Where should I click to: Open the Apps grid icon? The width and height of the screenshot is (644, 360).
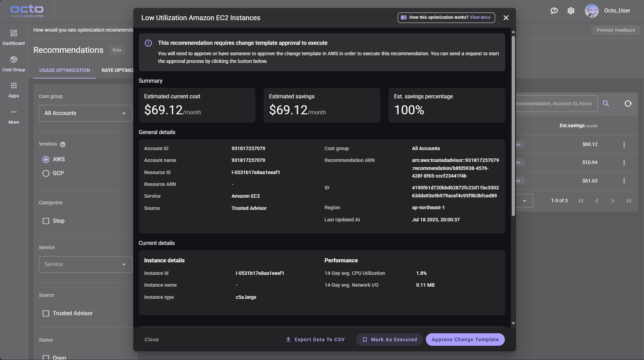point(14,90)
